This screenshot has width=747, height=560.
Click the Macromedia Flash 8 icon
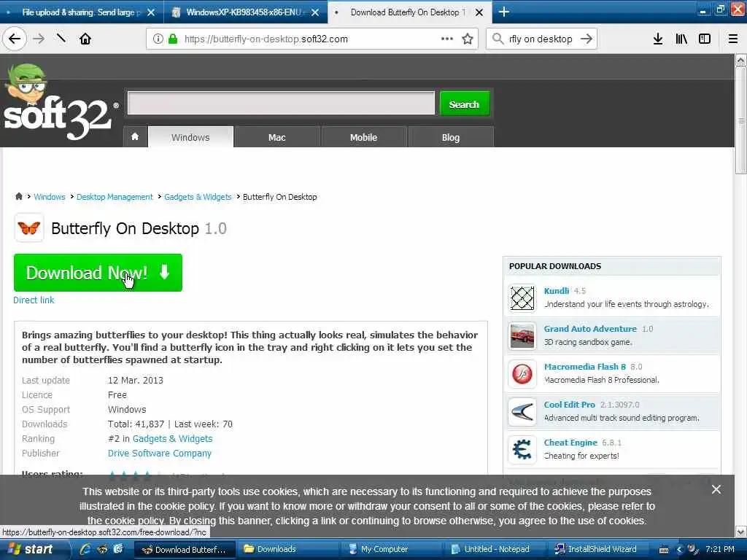coord(522,374)
